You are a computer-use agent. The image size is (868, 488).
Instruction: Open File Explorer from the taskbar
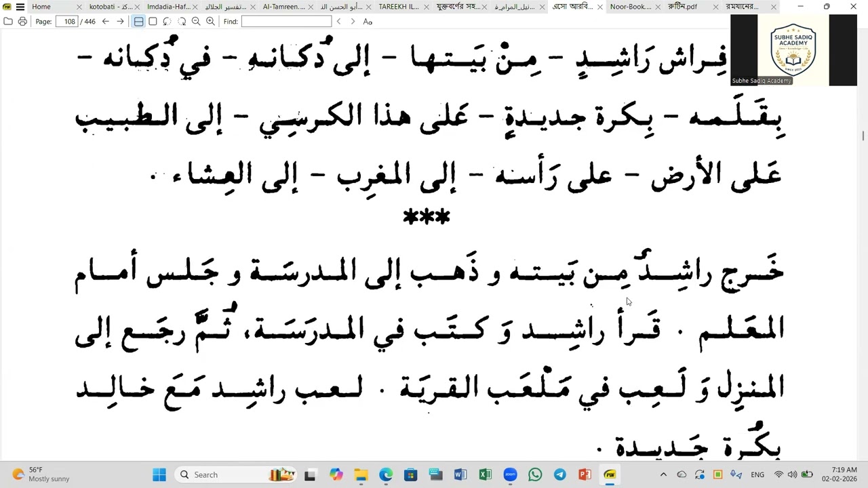[x=361, y=474]
